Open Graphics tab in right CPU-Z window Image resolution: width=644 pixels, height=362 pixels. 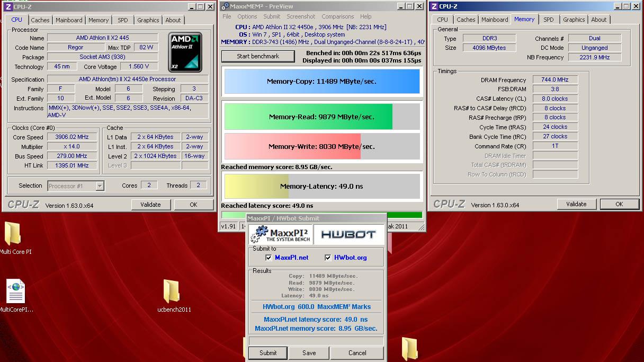tap(574, 20)
